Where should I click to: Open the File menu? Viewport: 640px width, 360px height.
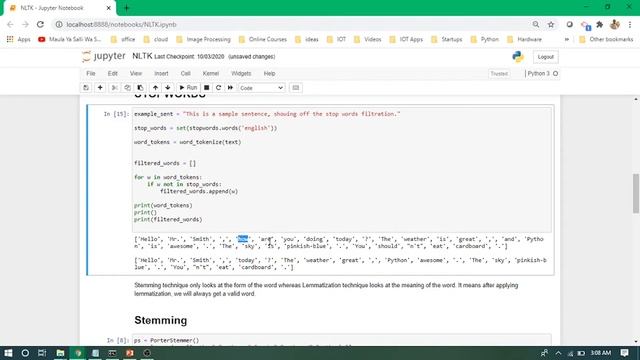(91, 73)
